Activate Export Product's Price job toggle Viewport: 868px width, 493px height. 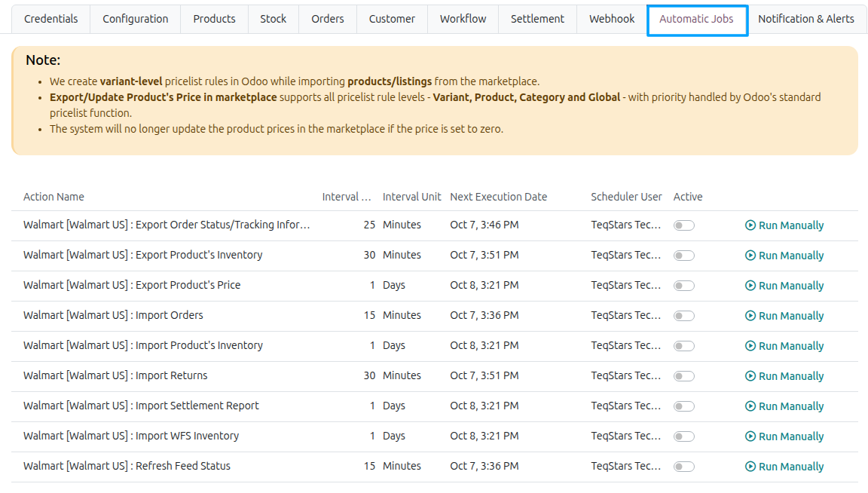(683, 286)
